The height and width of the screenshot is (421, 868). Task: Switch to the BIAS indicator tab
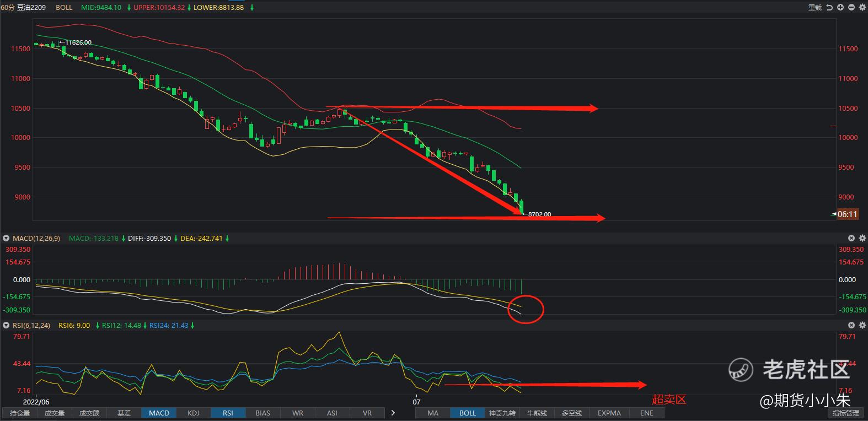[x=263, y=413]
